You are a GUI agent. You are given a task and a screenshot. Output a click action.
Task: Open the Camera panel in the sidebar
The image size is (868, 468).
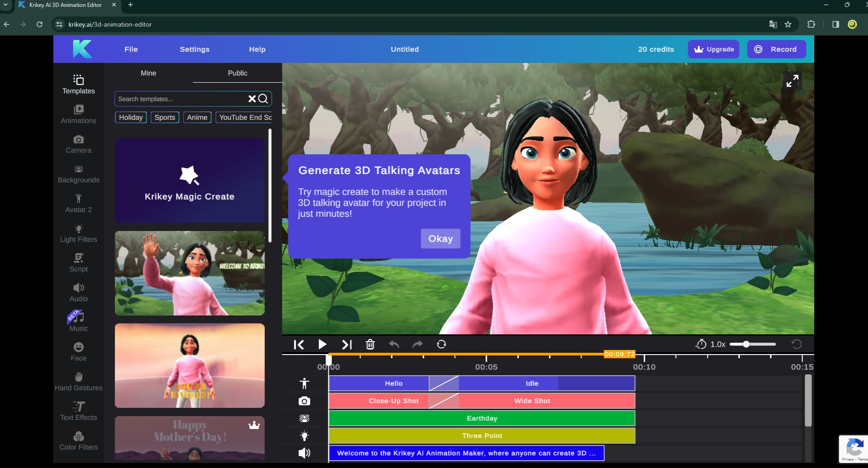(79, 144)
